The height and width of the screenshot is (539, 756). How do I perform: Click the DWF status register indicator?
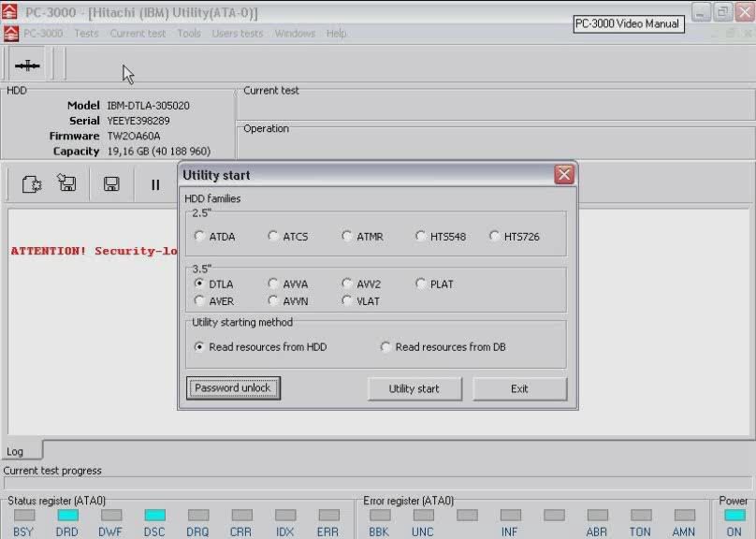(x=111, y=516)
